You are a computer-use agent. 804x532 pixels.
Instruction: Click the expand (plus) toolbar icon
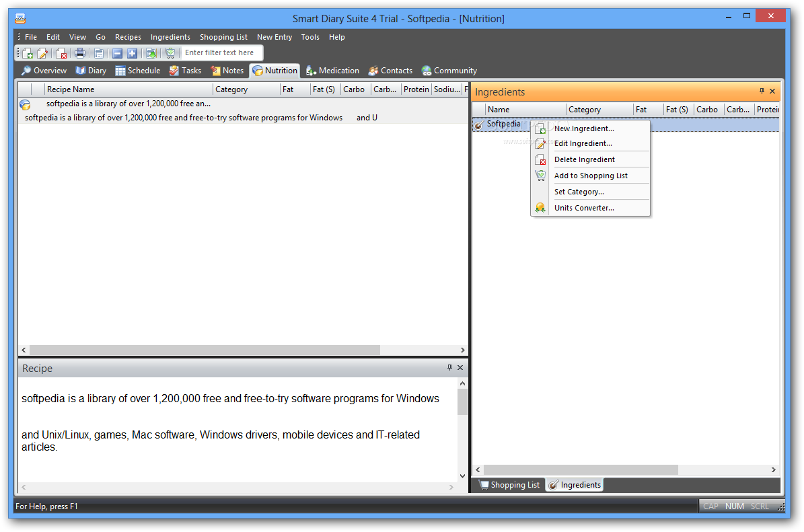tap(133, 52)
